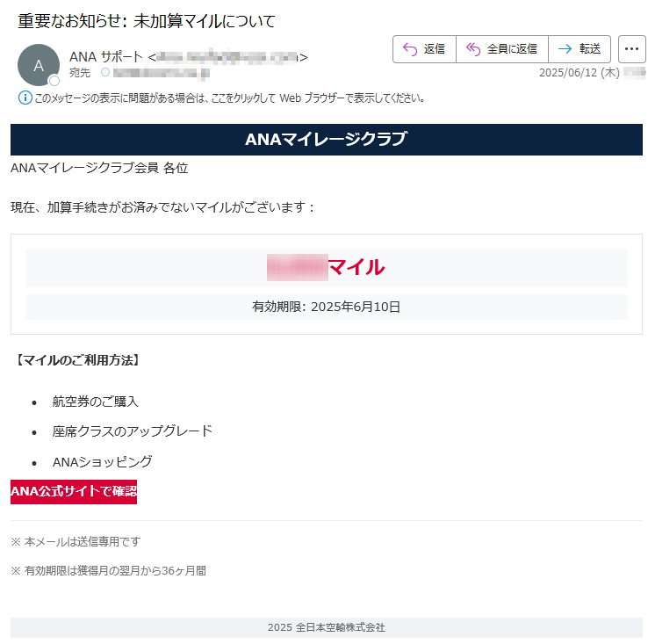
Task: Click the 航空券のご購入 list item
Action: click(x=96, y=402)
